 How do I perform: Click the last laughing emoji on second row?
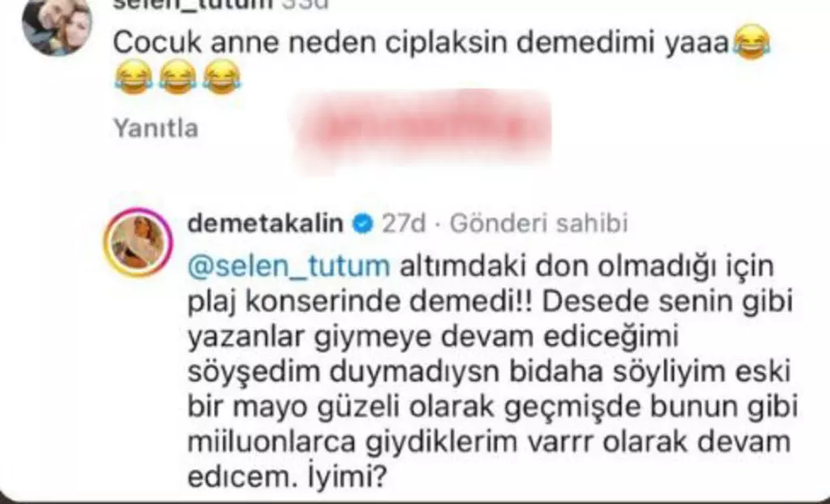coord(222,77)
